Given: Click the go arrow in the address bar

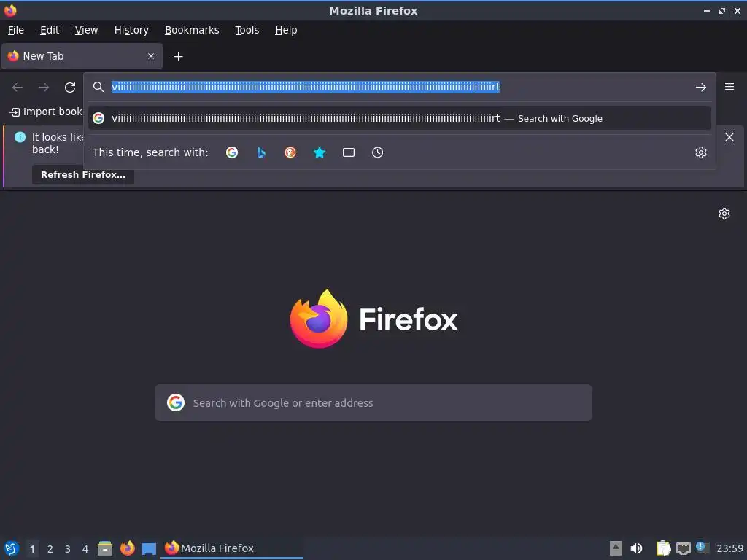Looking at the screenshot, I should (701, 87).
